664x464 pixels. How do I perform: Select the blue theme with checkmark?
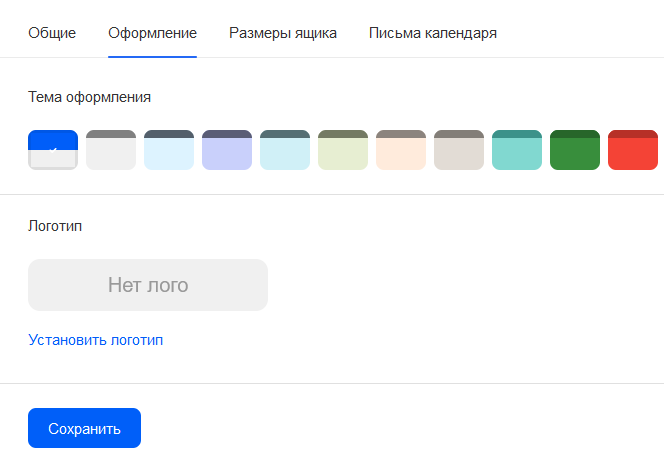[x=53, y=150]
